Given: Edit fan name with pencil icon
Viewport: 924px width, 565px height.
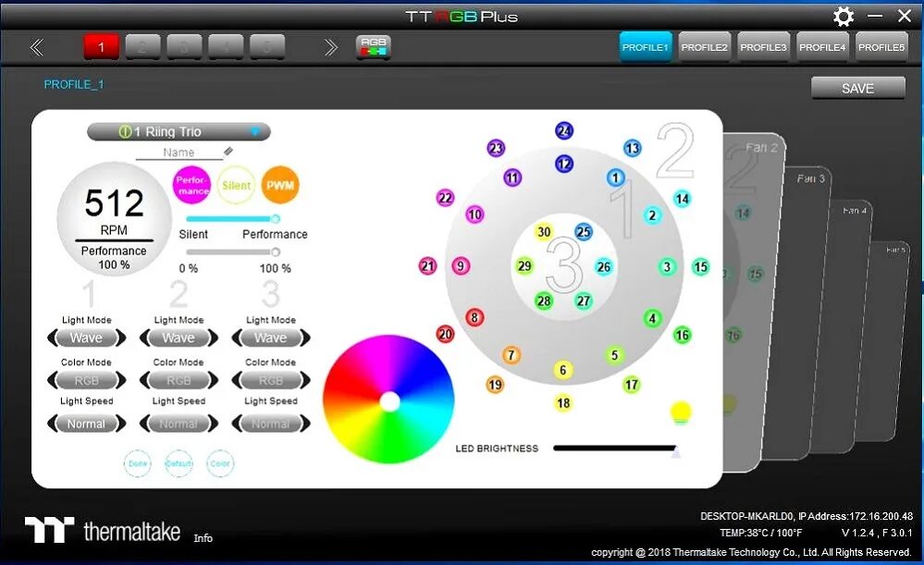Looking at the screenshot, I should point(228,152).
